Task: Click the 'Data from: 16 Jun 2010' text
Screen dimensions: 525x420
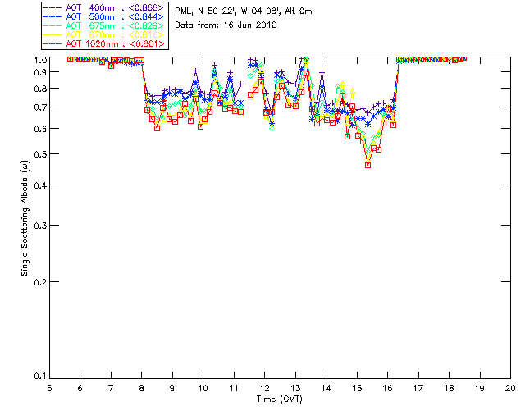Action: coord(226,25)
